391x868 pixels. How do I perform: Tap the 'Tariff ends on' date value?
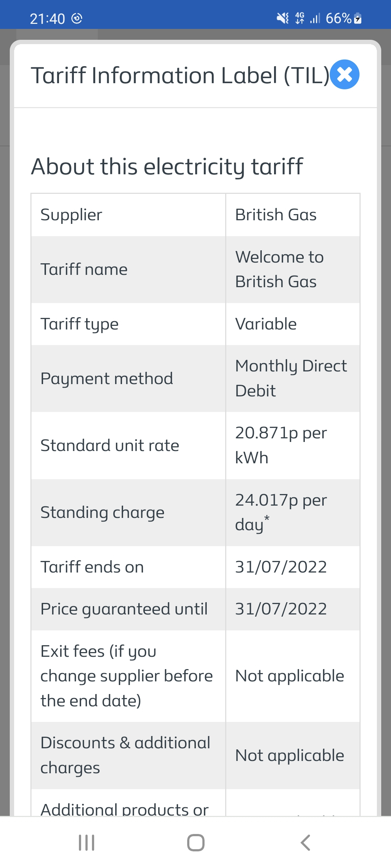click(281, 567)
